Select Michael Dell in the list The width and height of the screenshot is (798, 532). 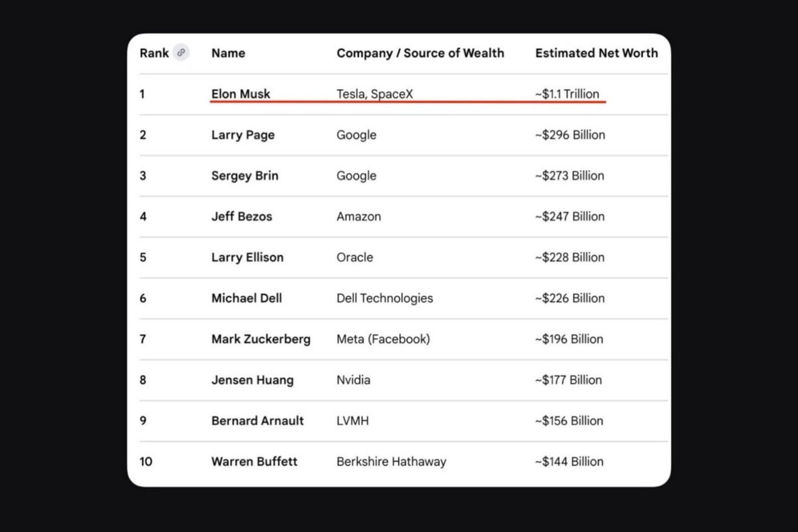[x=247, y=298]
